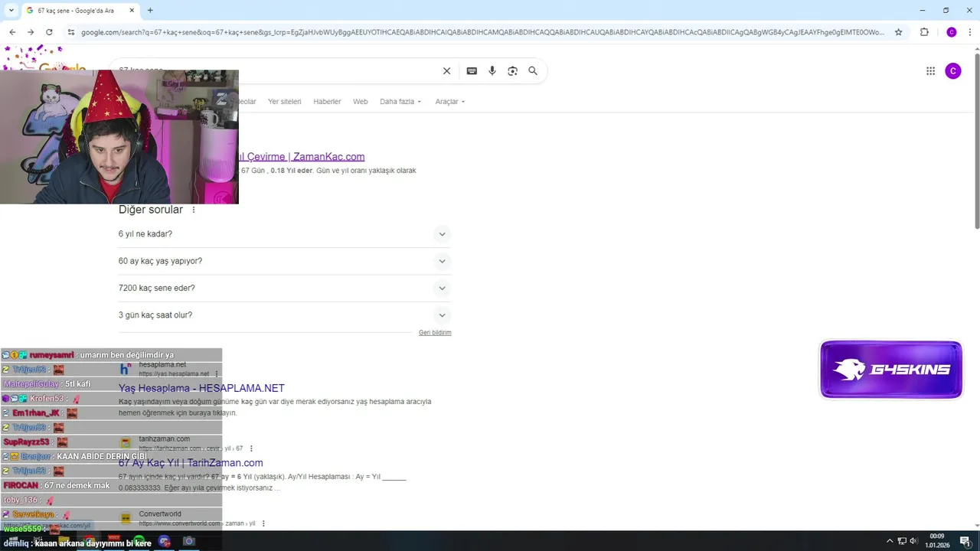Go forward in browser history

(x=31, y=32)
